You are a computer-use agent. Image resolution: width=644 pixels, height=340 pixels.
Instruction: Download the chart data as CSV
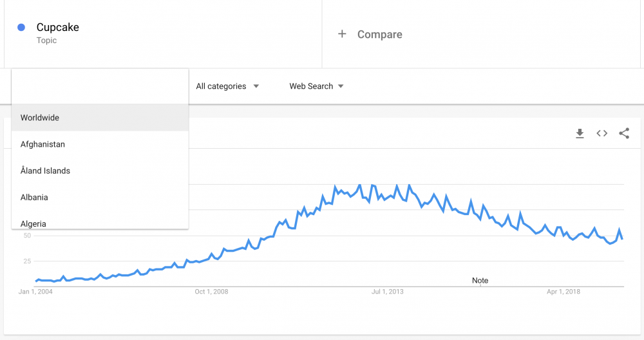click(x=580, y=133)
